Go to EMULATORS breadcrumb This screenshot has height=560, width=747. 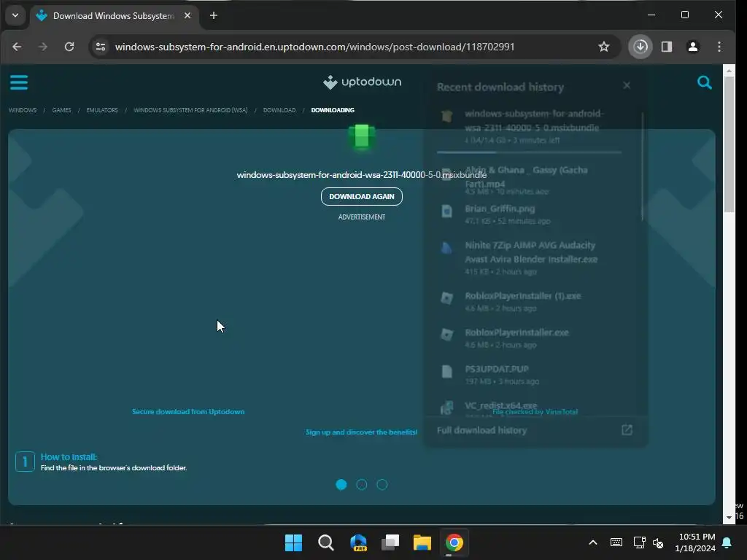coord(102,110)
